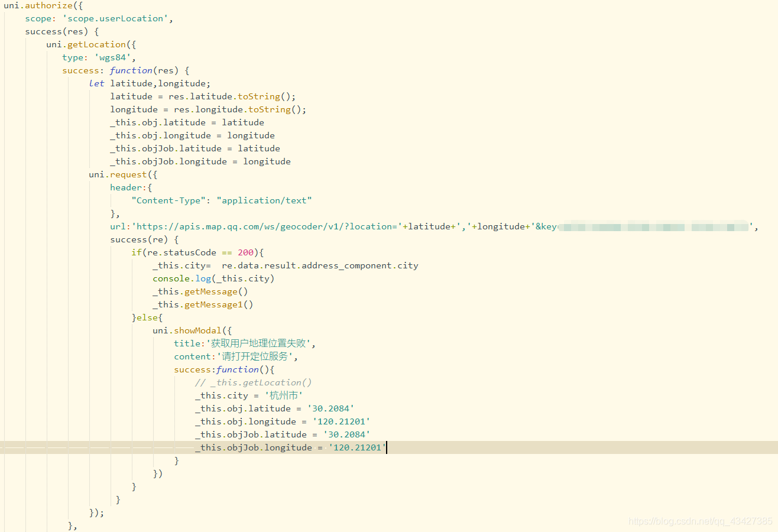Click 'success: function(res) {' line
Viewport: 778px width, 532px height.
tap(126, 70)
